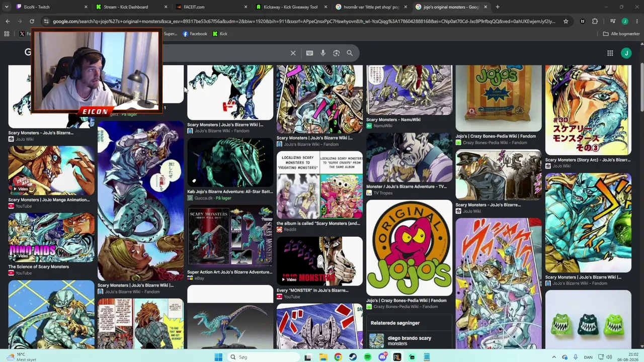
Task: Open 'Scary Monsters - NamuWiki' result link
Action: [393, 120]
